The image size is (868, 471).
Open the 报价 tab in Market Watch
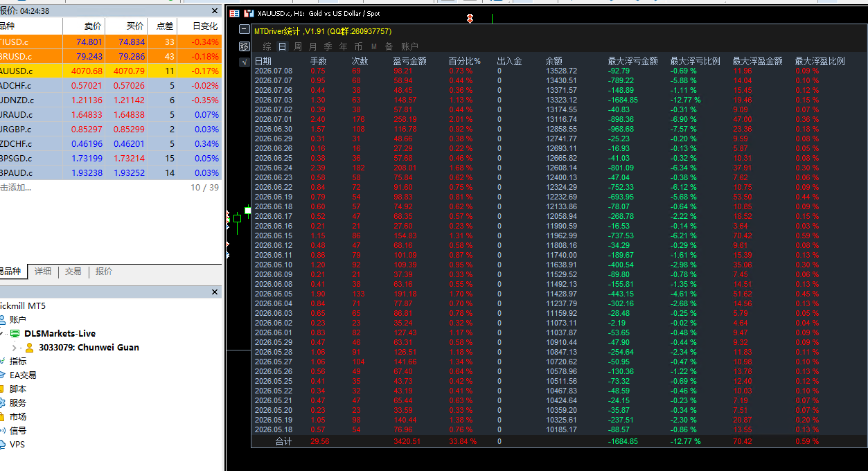point(104,272)
